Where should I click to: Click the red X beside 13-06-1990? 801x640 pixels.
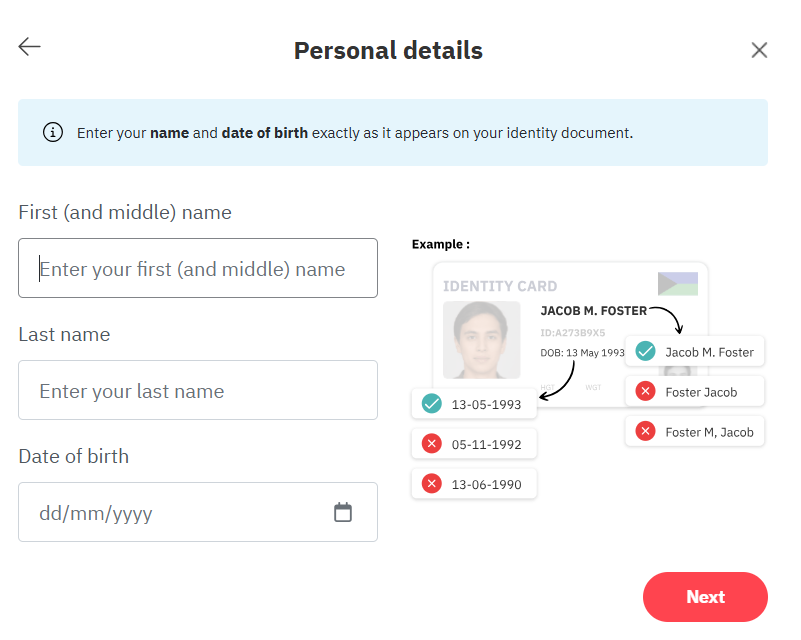click(x=432, y=484)
